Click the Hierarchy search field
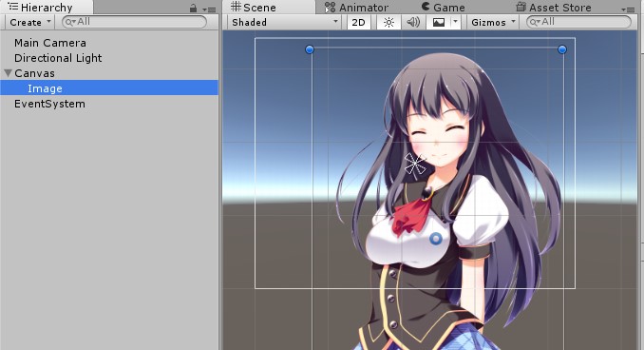644x350 pixels. coord(134,22)
